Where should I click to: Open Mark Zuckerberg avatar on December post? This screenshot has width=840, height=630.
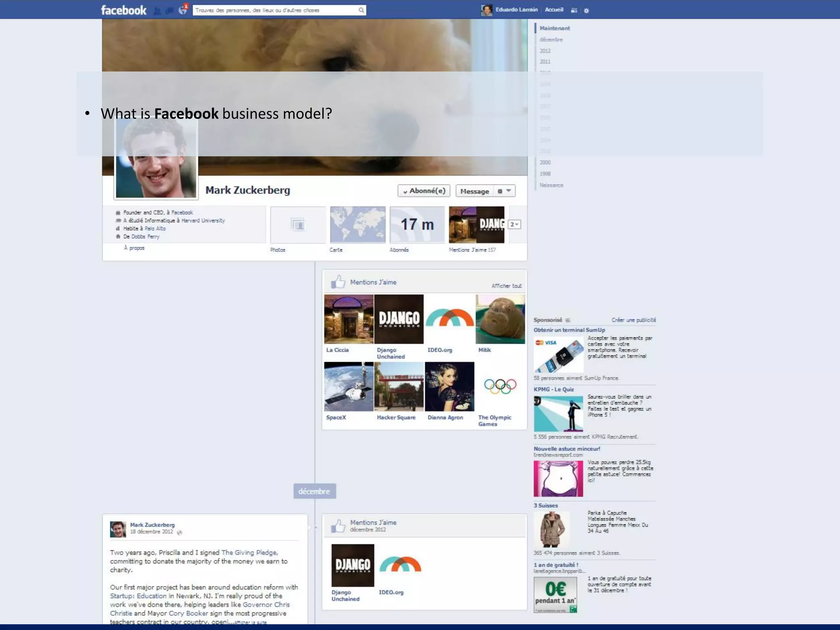118,529
